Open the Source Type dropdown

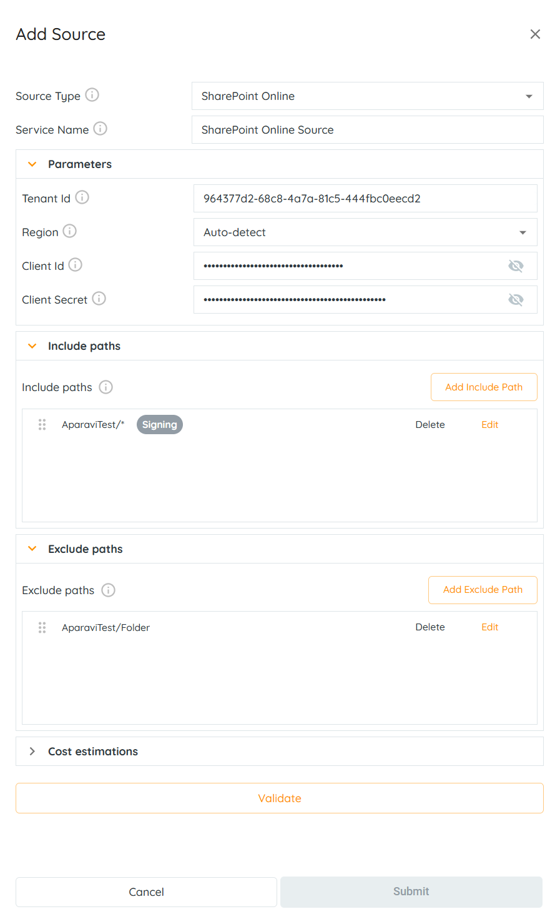[367, 96]
